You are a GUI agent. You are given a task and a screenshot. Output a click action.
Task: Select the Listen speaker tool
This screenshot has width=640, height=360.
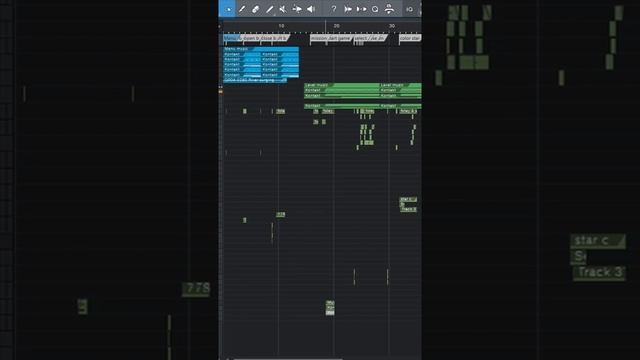pos(311,9)
